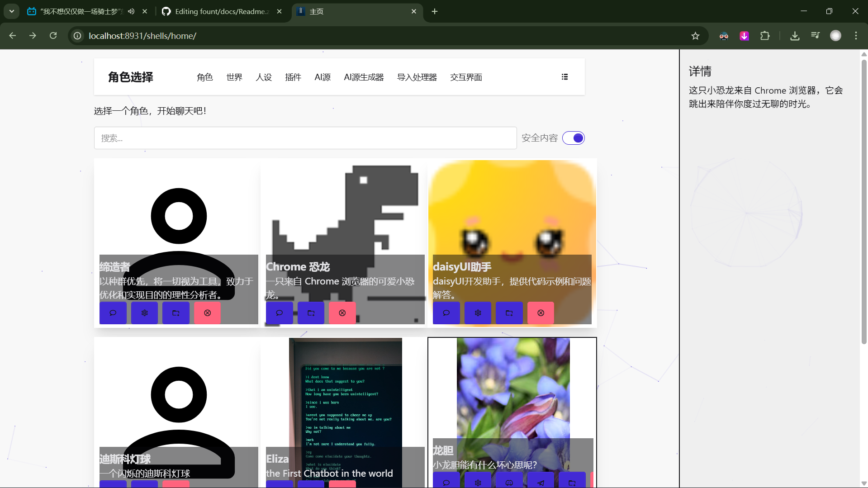868x488 pixels.
Task: Select the 迪斯科灯球 character card
Action: [179, 412]
